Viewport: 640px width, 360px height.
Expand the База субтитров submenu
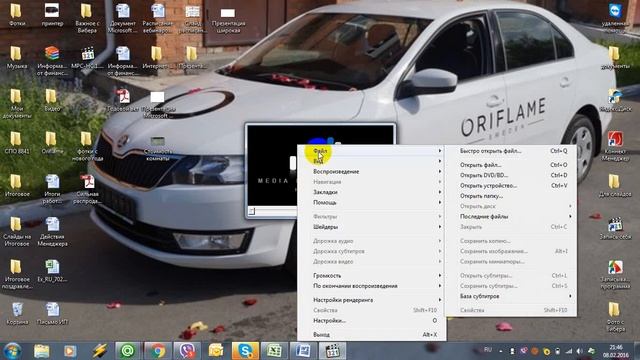click(511, 296)
